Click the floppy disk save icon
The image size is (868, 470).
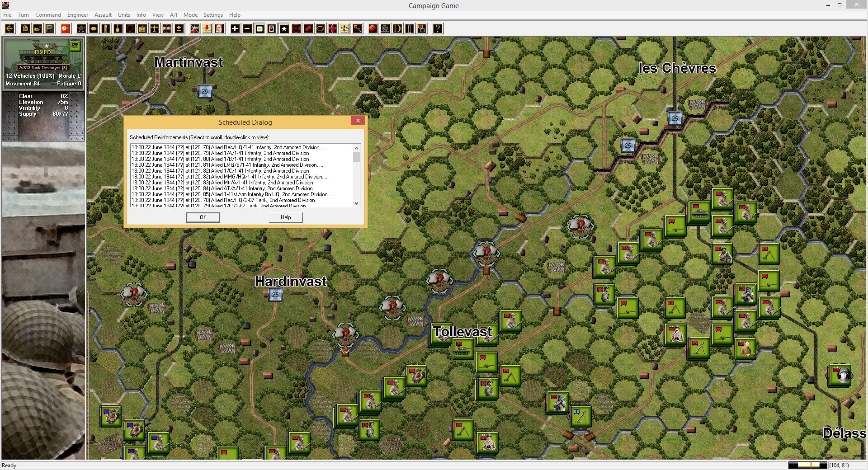point(50,28)
